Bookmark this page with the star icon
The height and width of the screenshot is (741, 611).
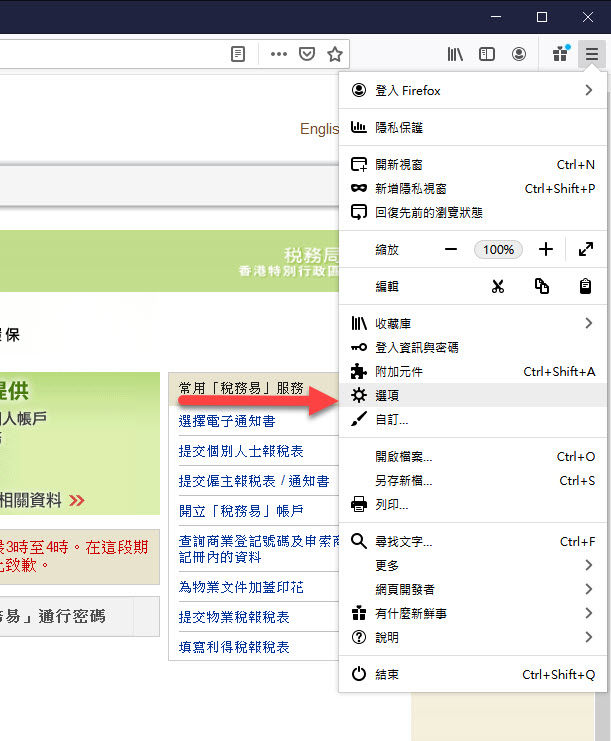point(335,54)
